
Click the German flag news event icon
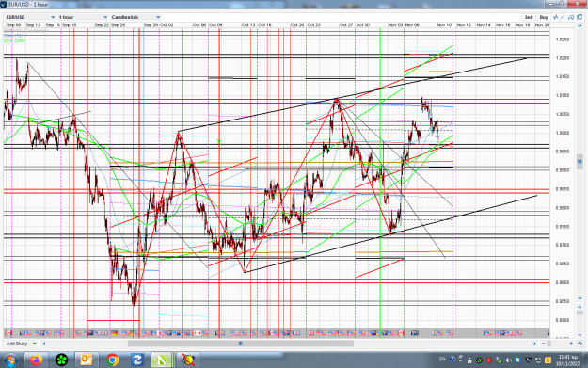[115, 333]
